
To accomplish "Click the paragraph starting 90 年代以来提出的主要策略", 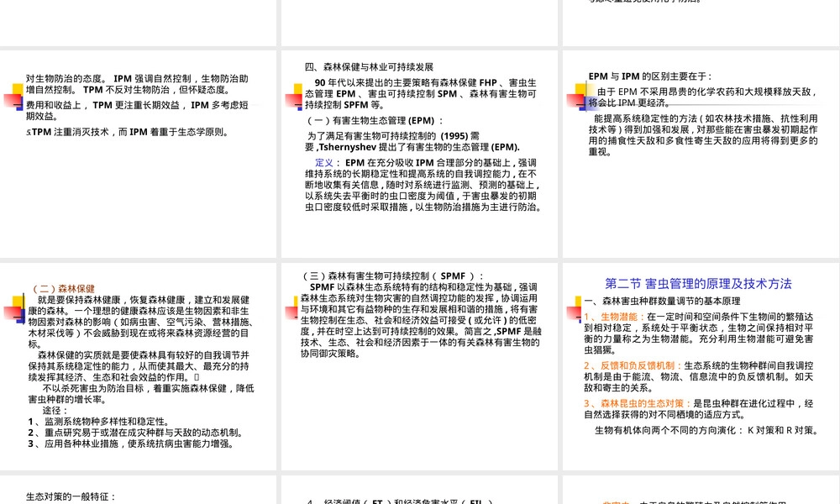I will pos(421,94).
